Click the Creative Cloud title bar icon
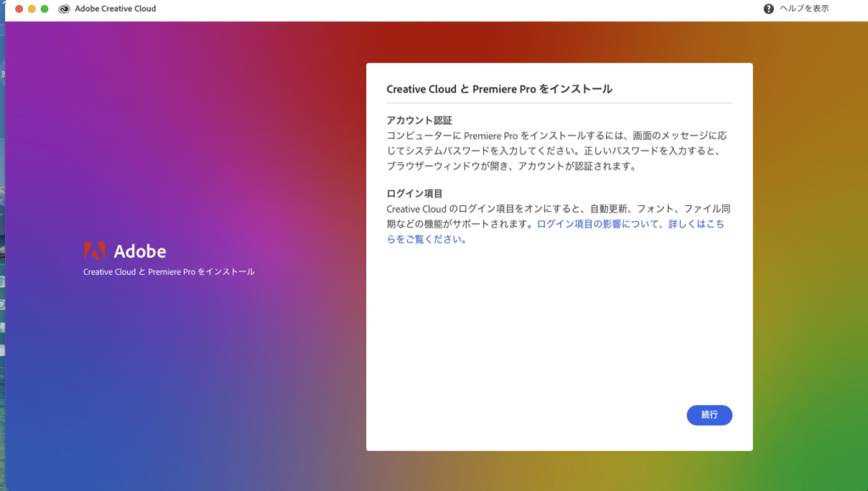 point(64,8)
